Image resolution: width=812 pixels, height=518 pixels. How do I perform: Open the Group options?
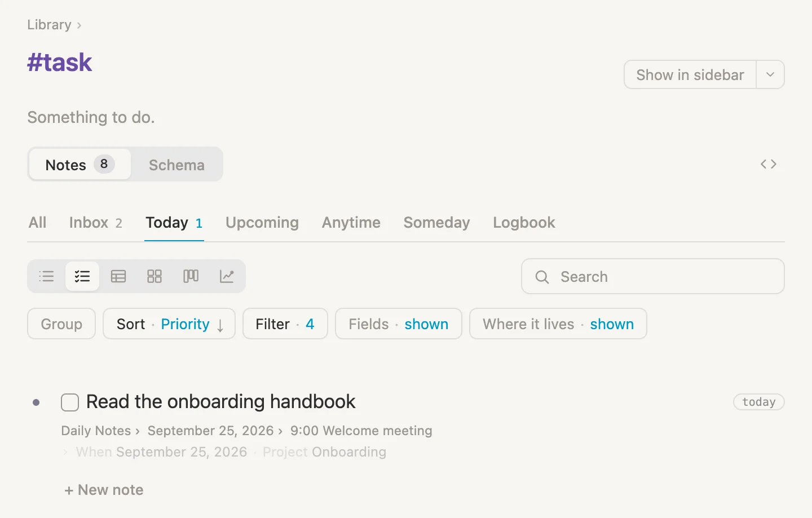pos(61,324)
